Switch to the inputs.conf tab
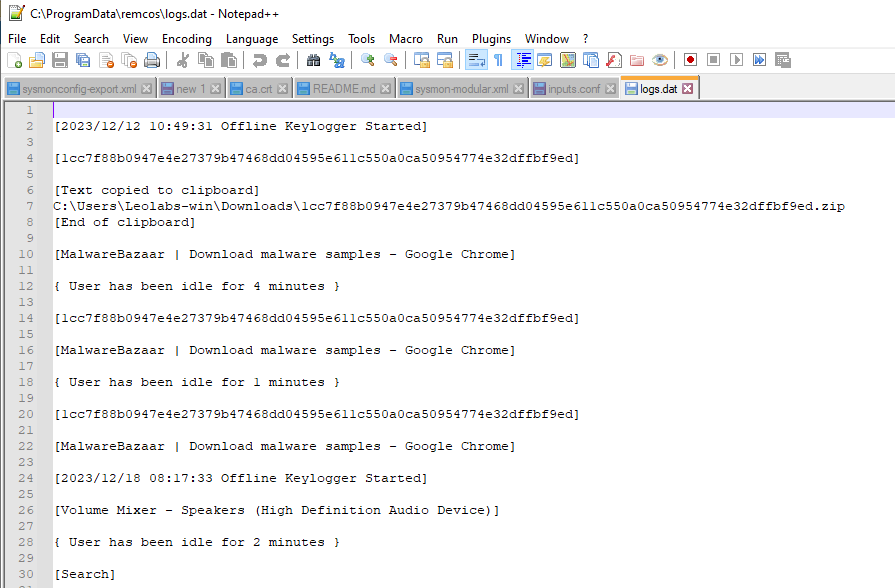Viewport: 895px width, 588px height. point(574,89)
